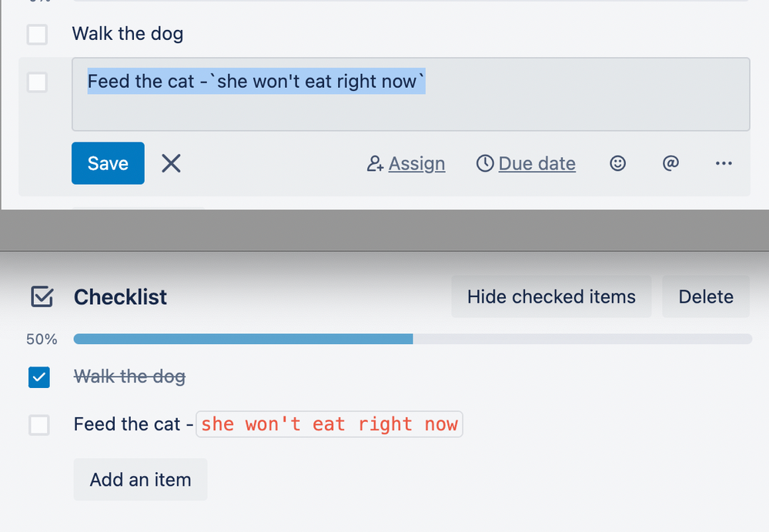Check Feed the cat item with red code text
This screenshot has width=769, height=532.
coord(38,425)
